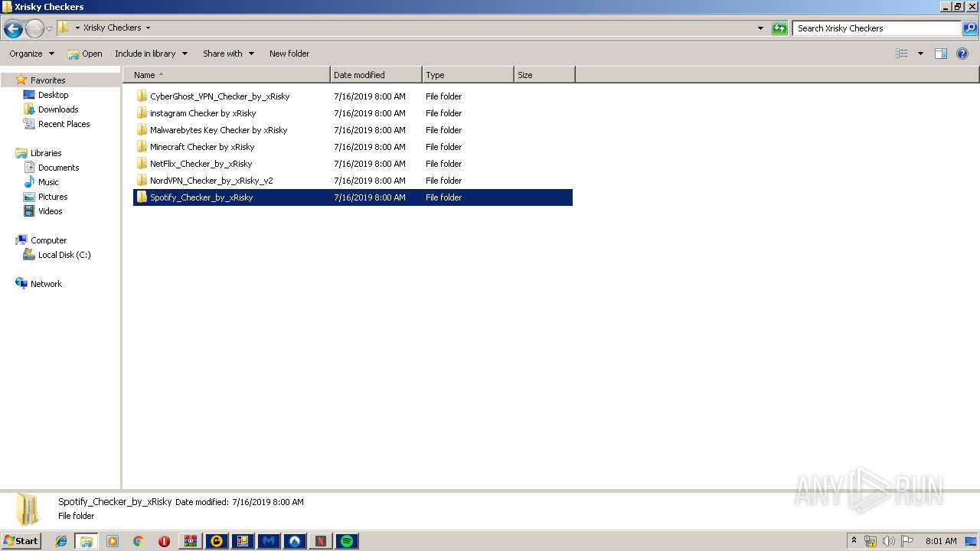Screen dimensions: 980x551
Task: Click the active Windows Explorer taskbar button
Action: [87, 541]
